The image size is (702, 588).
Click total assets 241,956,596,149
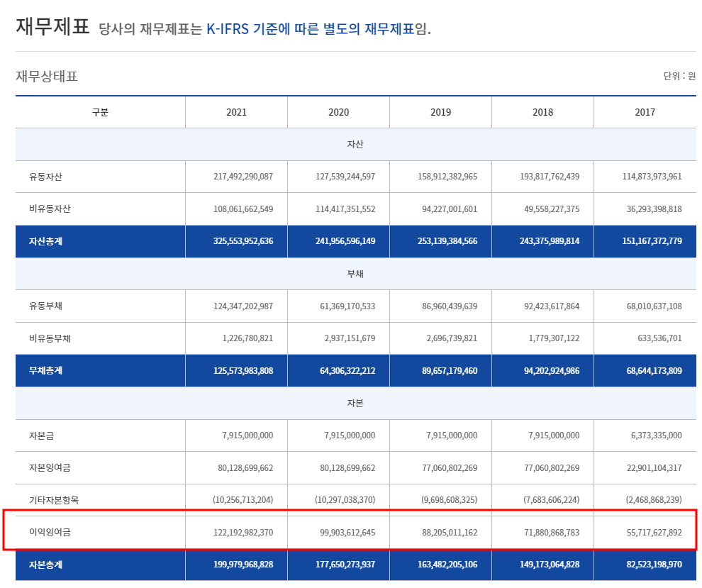[345, 241]
